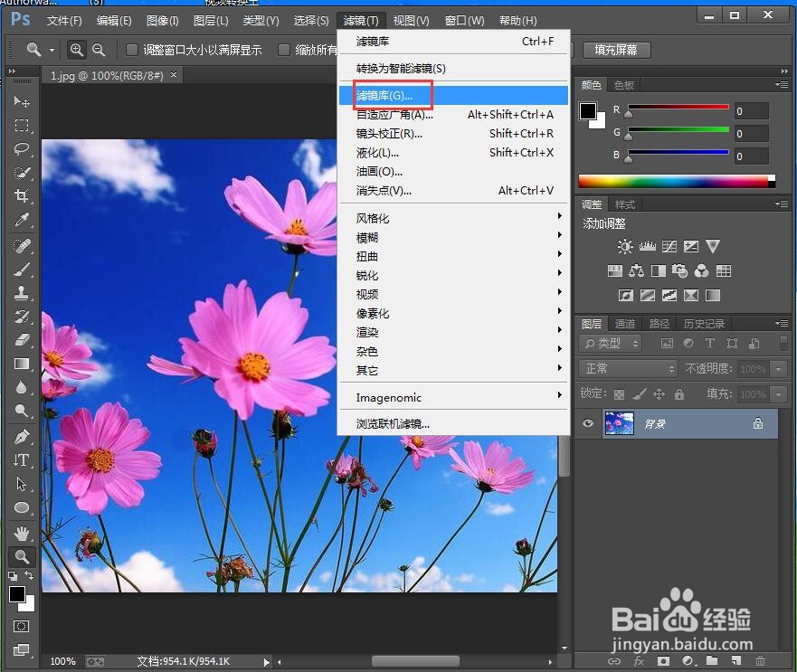Add a Curves adjustment

(x=669, y=247)
